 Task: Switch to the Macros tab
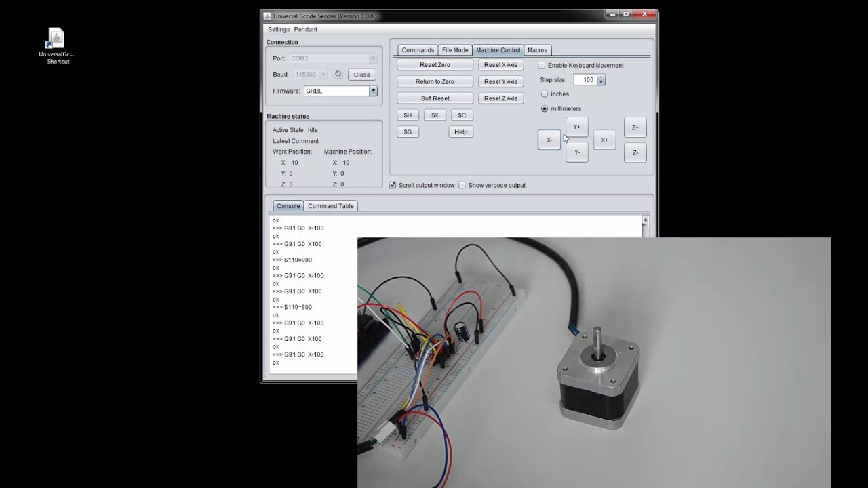coord(537,50)
